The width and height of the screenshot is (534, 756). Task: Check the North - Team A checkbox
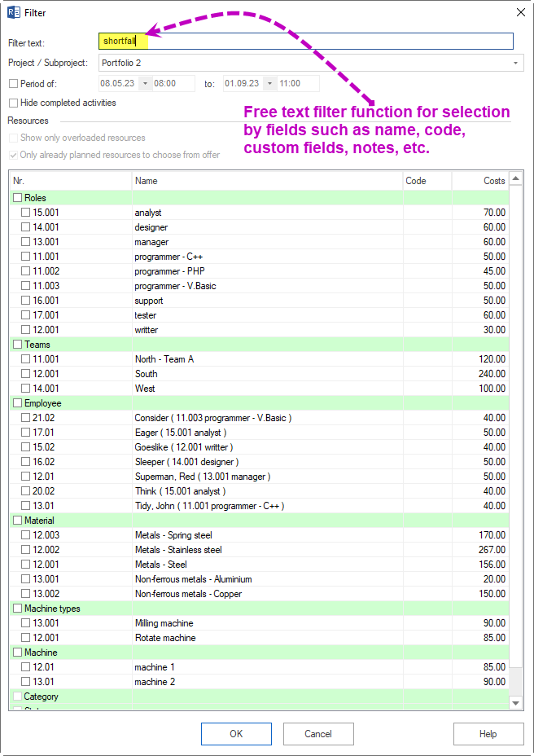25,359
